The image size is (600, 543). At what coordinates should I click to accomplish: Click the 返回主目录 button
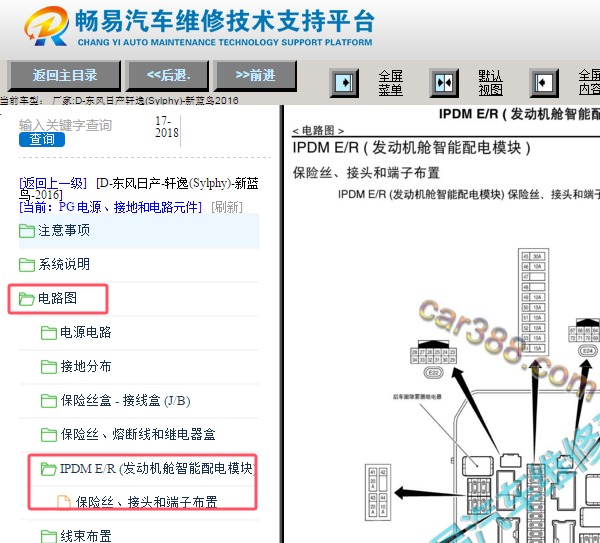pyautogui.click(x=64, y=75)
